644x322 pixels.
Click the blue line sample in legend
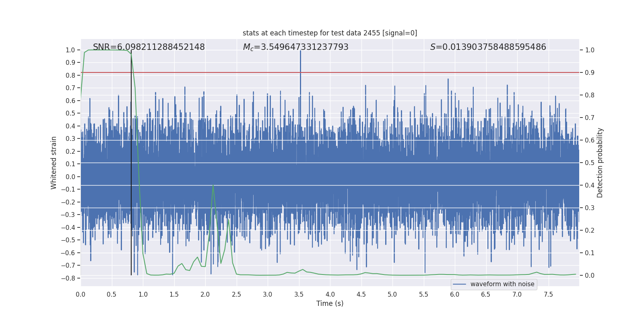coord(459,284)
